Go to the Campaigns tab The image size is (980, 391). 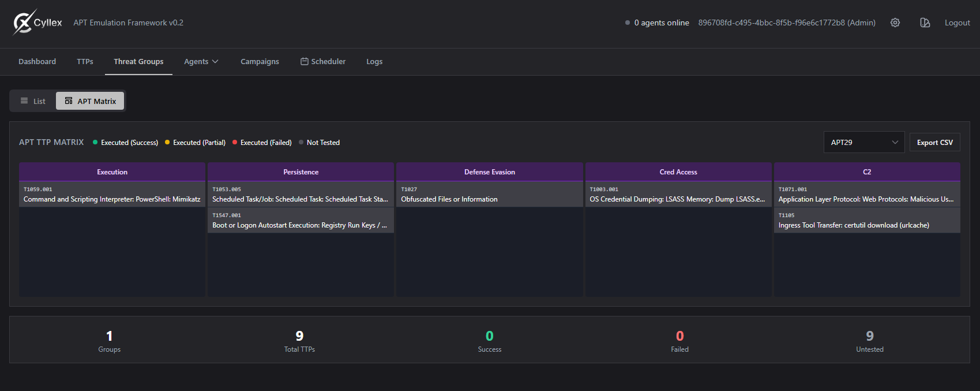point(260,62)
